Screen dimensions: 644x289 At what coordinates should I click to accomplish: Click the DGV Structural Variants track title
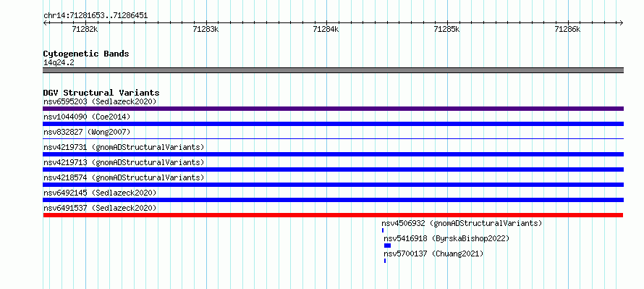(101, 93)
